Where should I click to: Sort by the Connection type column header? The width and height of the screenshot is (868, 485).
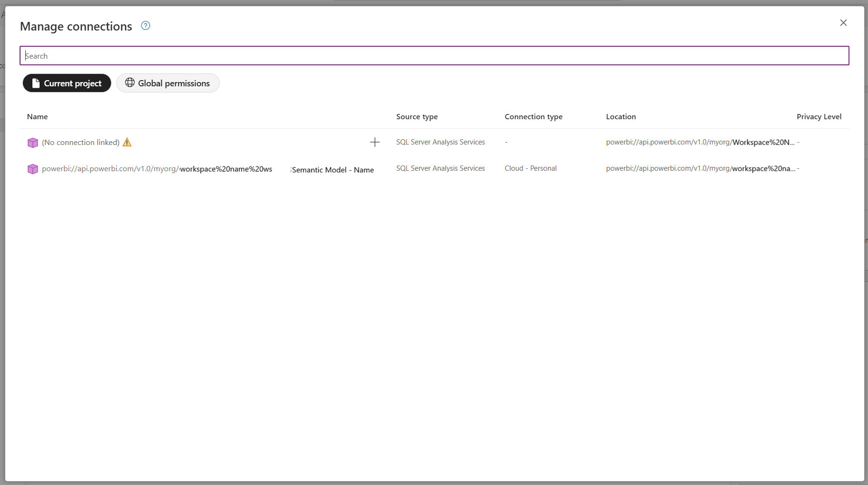pos(533,116)
